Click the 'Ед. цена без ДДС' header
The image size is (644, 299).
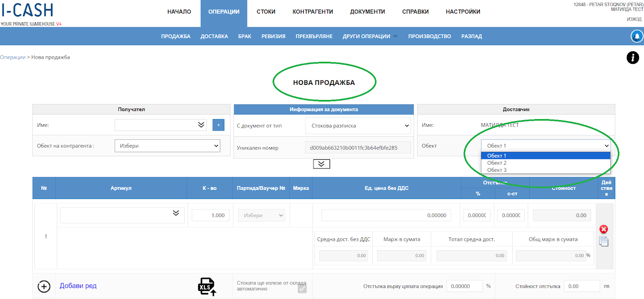[386, 188]
